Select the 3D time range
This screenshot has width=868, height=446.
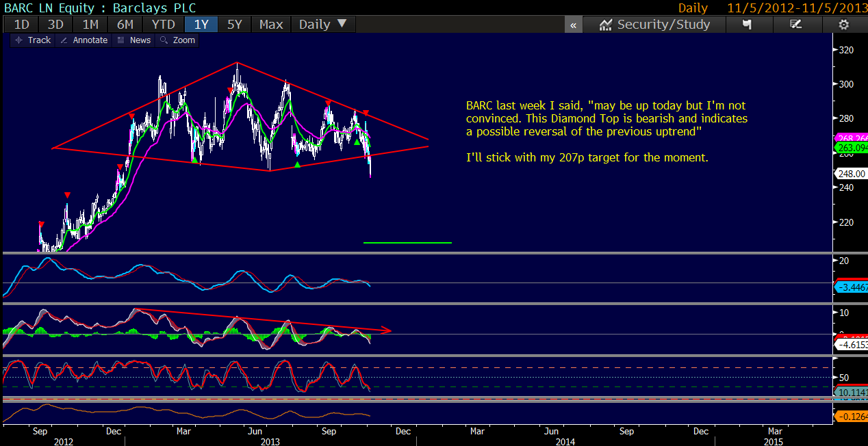click(x=55, y=25)
